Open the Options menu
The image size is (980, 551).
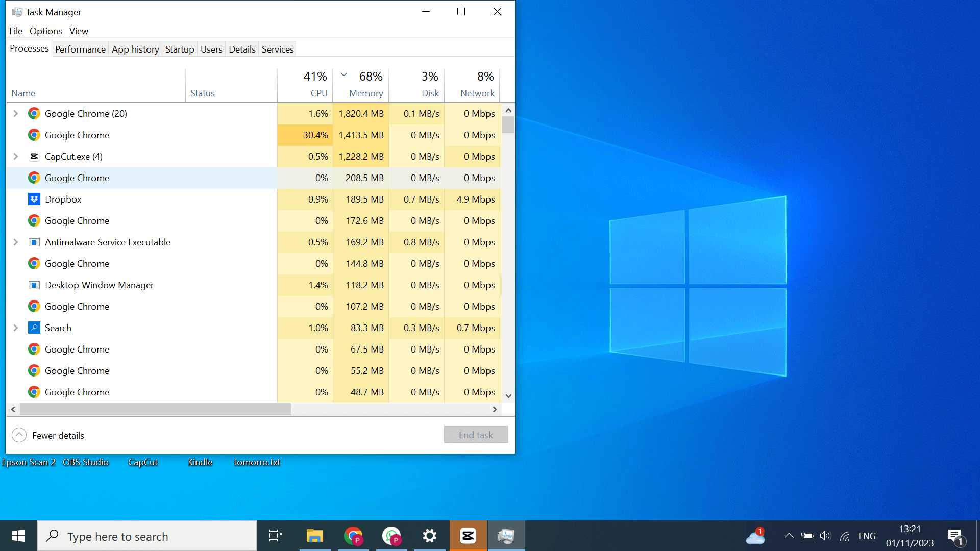click(x=45, y=31)
